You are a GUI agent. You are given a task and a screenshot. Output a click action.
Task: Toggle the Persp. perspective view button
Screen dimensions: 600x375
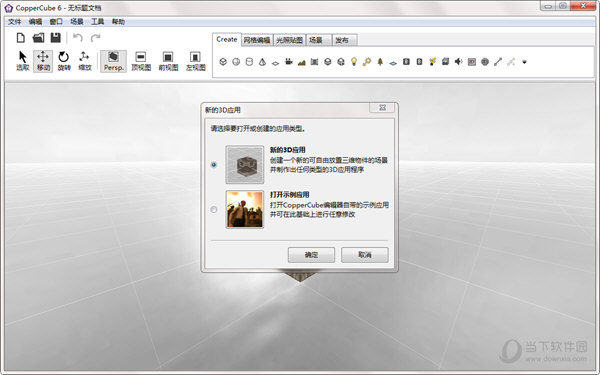coord(113,61)
